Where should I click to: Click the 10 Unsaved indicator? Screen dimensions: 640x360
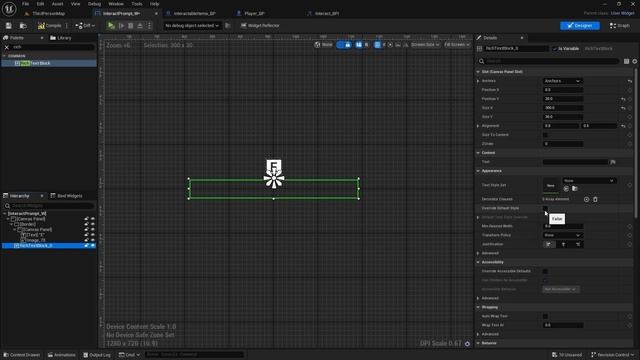coord(567,355)
